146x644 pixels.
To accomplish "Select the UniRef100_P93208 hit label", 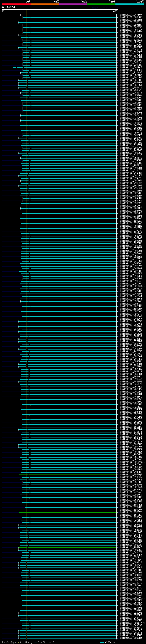I will pyautogui.click(x=131, y=113).
